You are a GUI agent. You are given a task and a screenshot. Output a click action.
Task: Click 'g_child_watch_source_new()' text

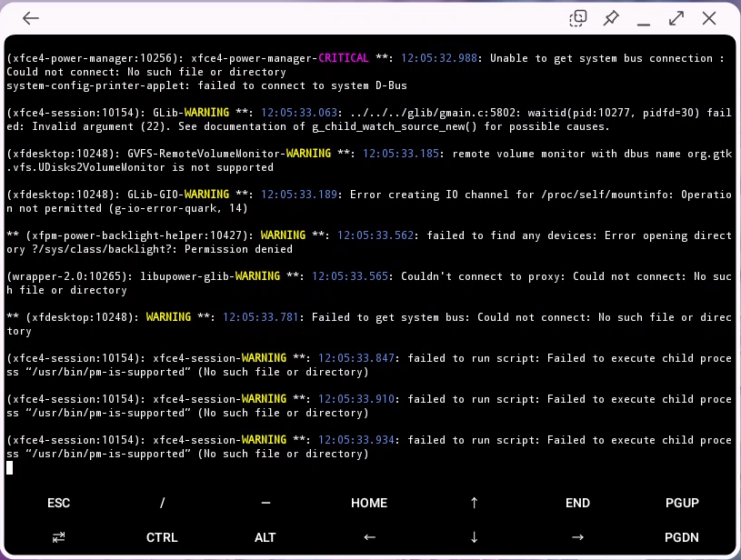[395, 126]
